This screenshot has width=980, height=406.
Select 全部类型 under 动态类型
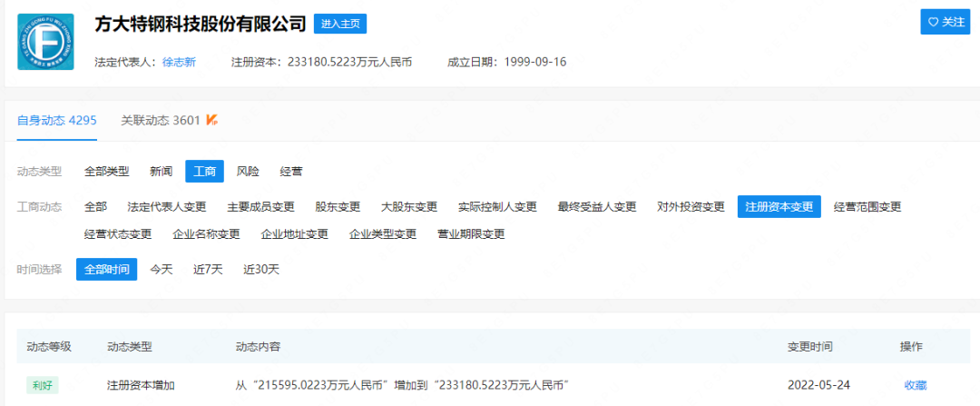point(106,171)
